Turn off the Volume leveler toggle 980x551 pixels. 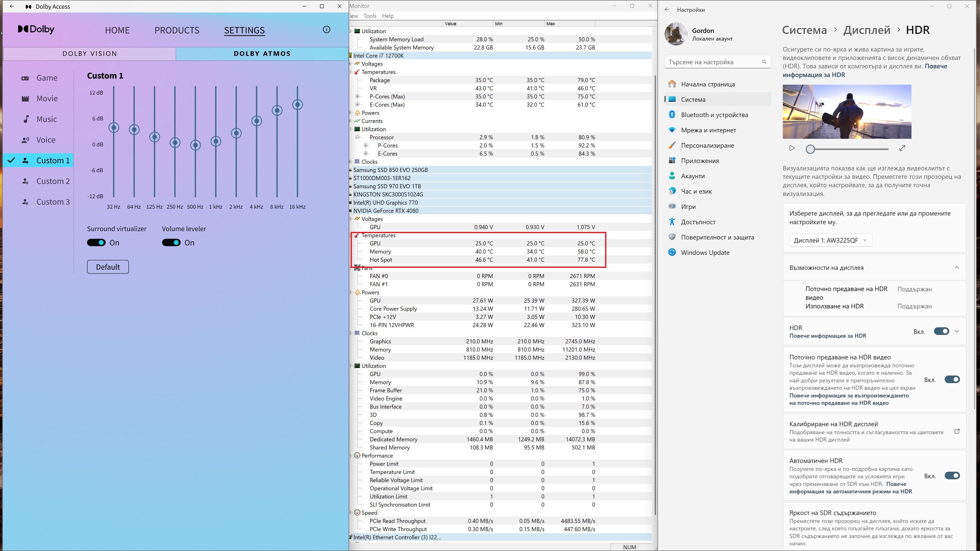point(171,243)
